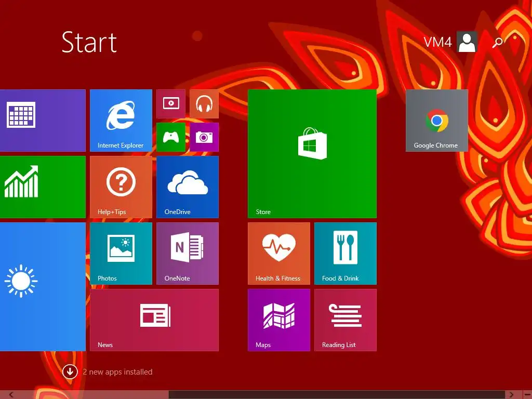Open the Calendar tile

(x=43, y=121)
